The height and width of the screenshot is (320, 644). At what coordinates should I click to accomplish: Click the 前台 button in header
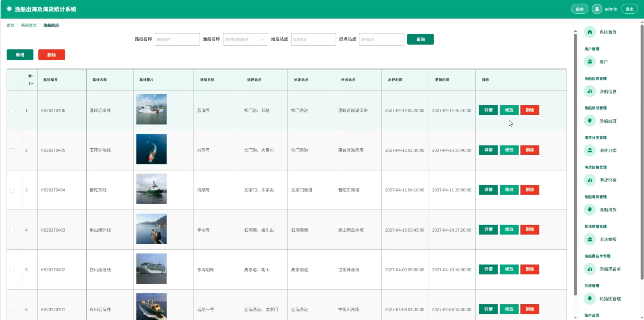click(579, 9)
